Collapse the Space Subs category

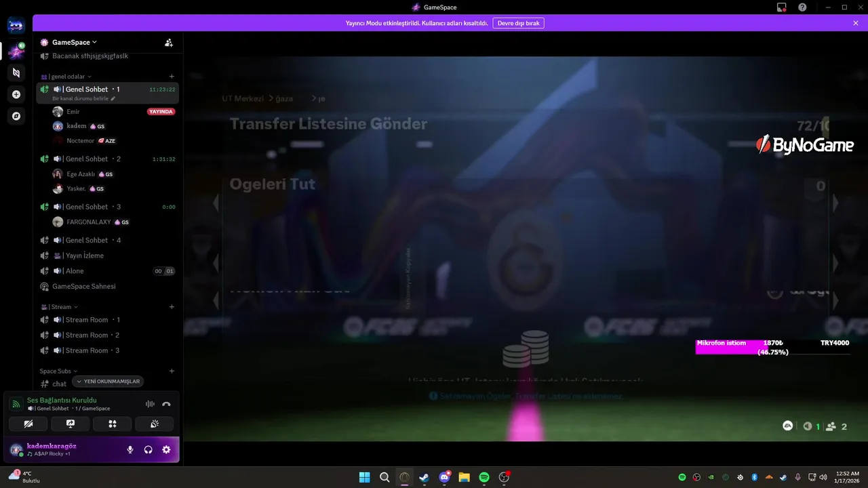(x=58, y=371)
